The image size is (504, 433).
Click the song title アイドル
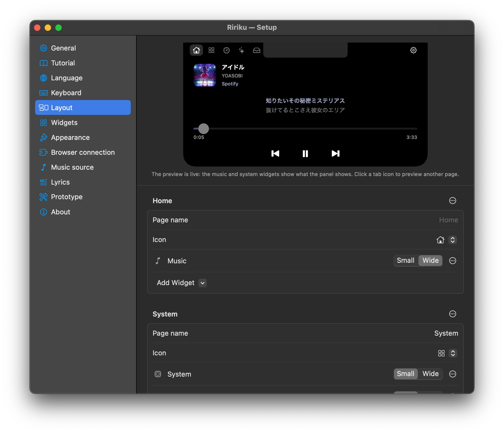pos(233,67)
